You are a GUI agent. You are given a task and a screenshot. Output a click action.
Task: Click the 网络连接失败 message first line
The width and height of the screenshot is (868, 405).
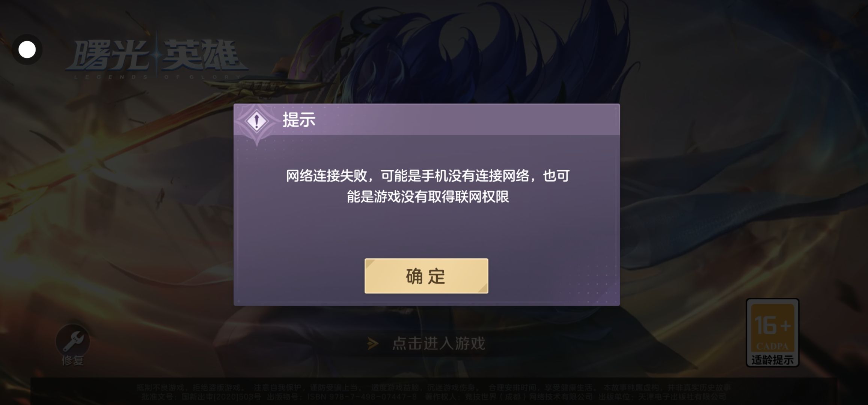pyautogui.click(x=428, y=176)
